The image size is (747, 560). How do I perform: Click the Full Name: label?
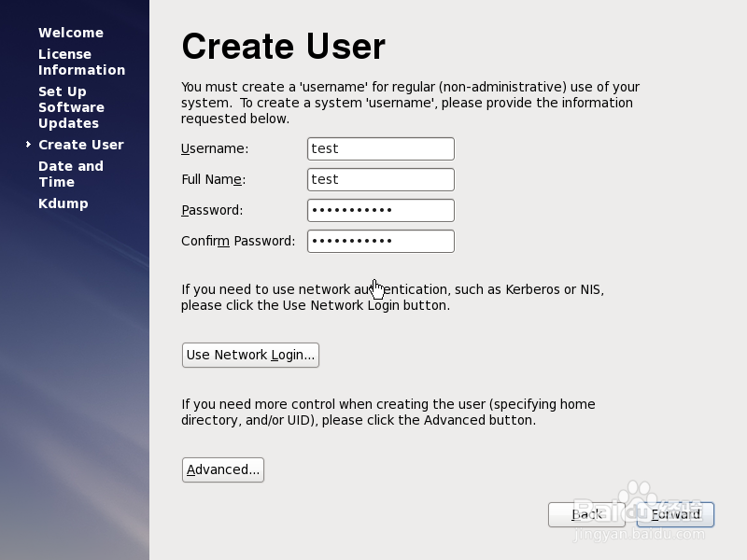(214, 179)
